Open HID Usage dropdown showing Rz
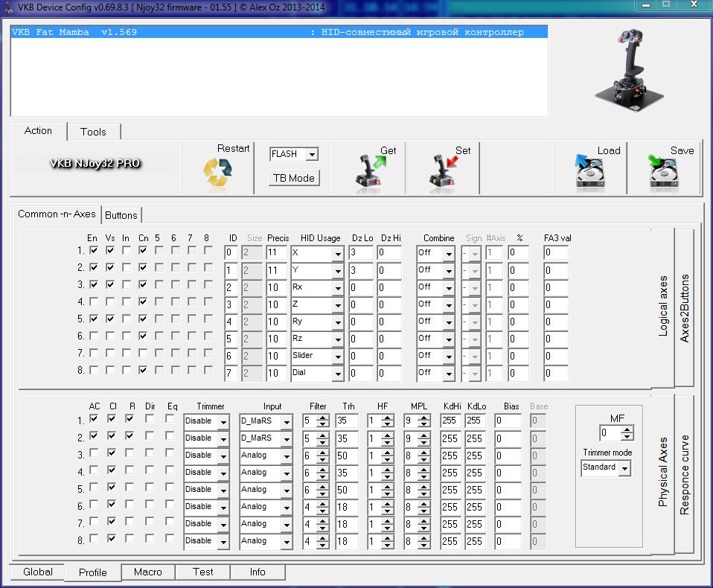The image size is (713, 588). click(x=338, y=339)
